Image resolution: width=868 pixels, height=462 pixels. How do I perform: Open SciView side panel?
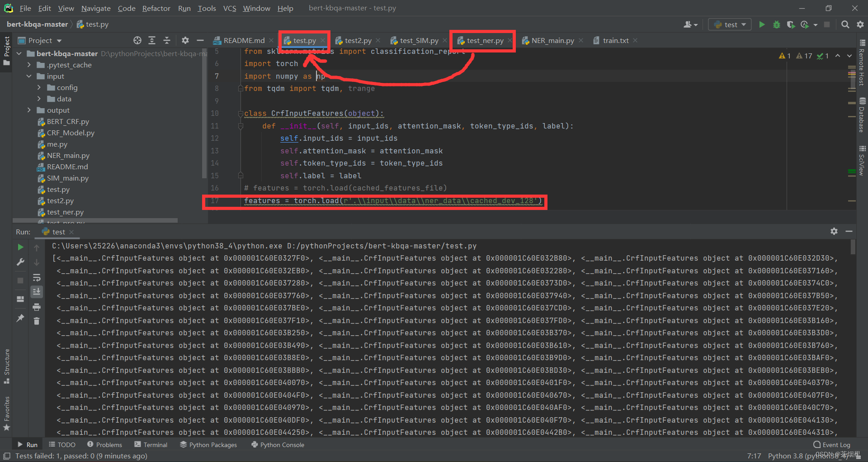pos(862,160)
